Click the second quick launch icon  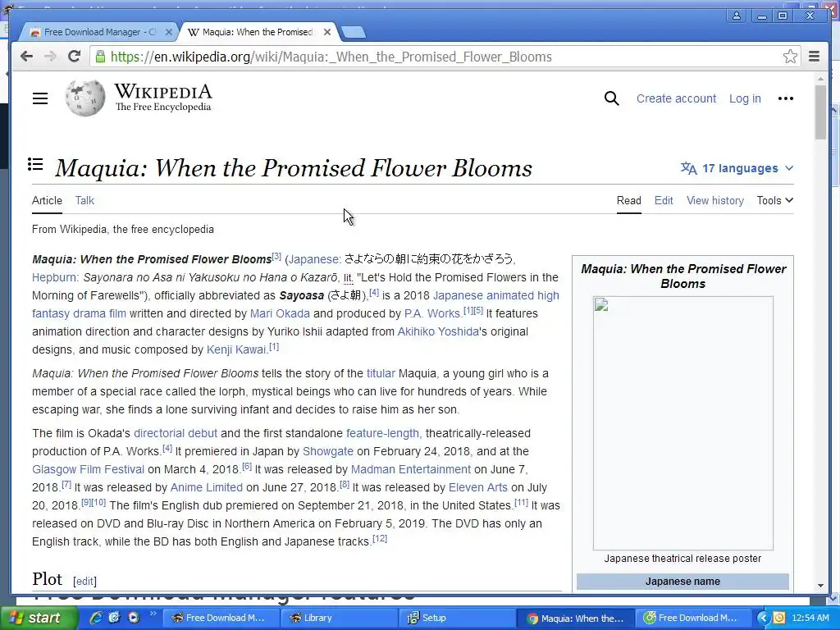(x=114, y=618)
